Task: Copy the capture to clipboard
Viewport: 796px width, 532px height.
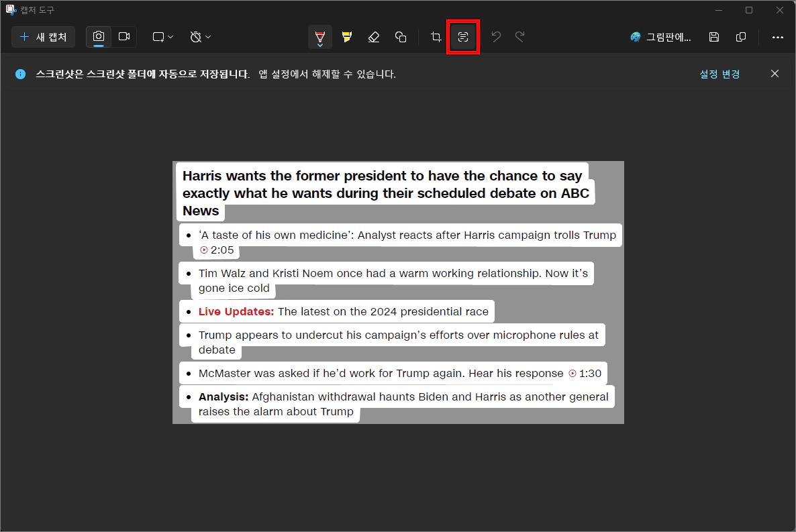Action: click(x=741, y=37)
